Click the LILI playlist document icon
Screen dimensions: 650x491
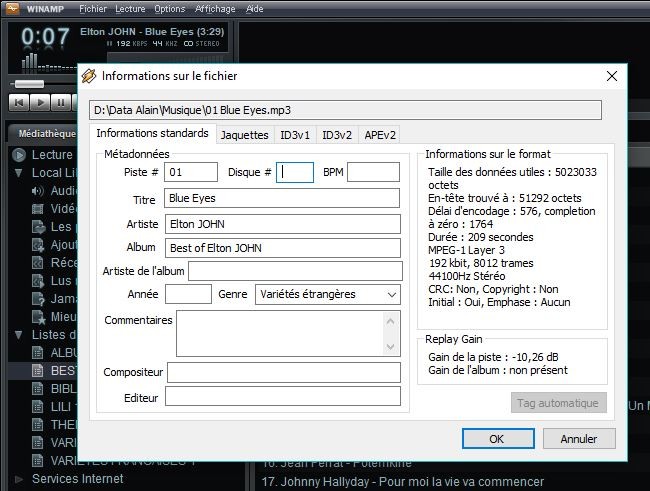(x=37, y=406)
